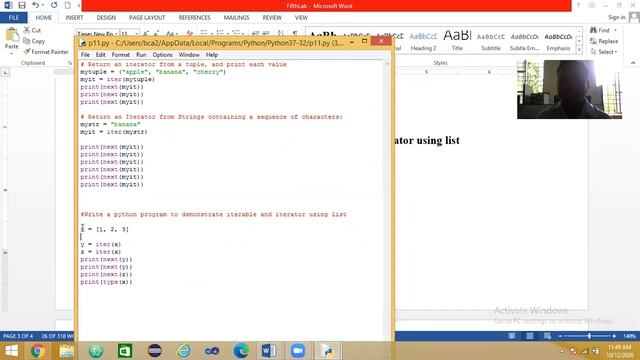The height and width of the screenshot is (360, 640).
Task: Open Google Chrome from the taskbar
Action: point(37,351)
